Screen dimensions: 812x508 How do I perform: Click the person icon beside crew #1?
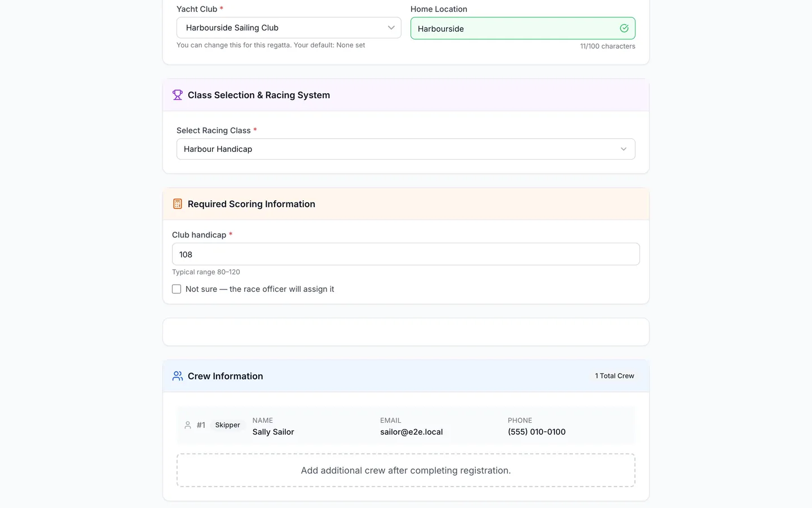pyautogui.click(x=188, y=425)
